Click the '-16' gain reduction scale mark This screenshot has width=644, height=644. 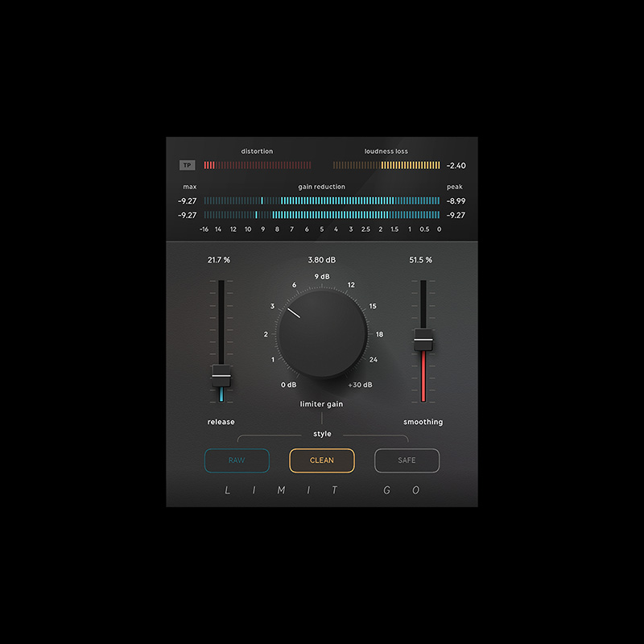click(x=204, y=229)
